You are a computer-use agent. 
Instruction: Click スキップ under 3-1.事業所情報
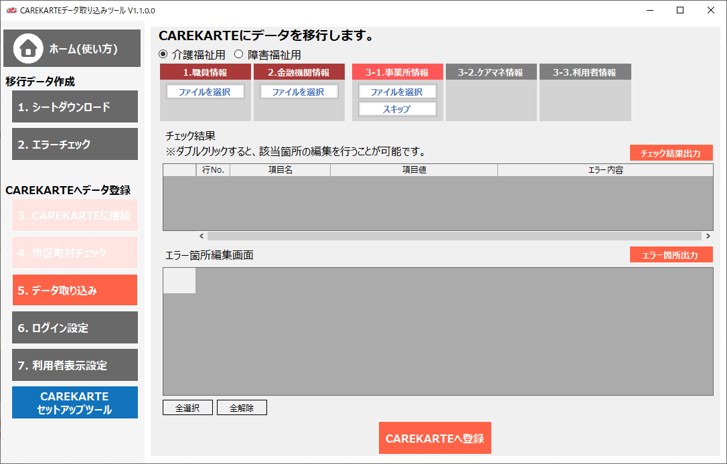(x=397, y=109)
